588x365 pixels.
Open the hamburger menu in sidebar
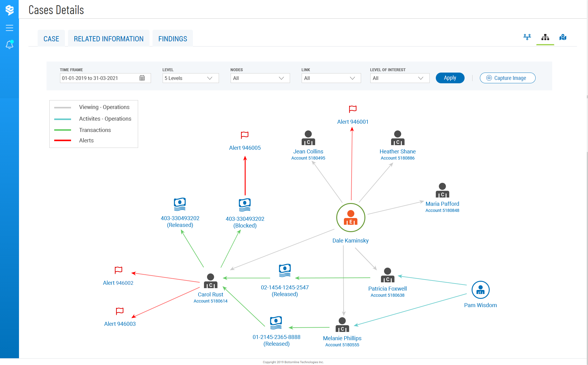point(9,28)
